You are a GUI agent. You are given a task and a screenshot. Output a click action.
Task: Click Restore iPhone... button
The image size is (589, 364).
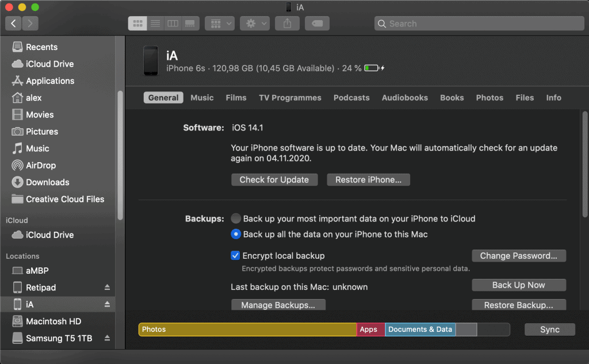tap(368, 179)
